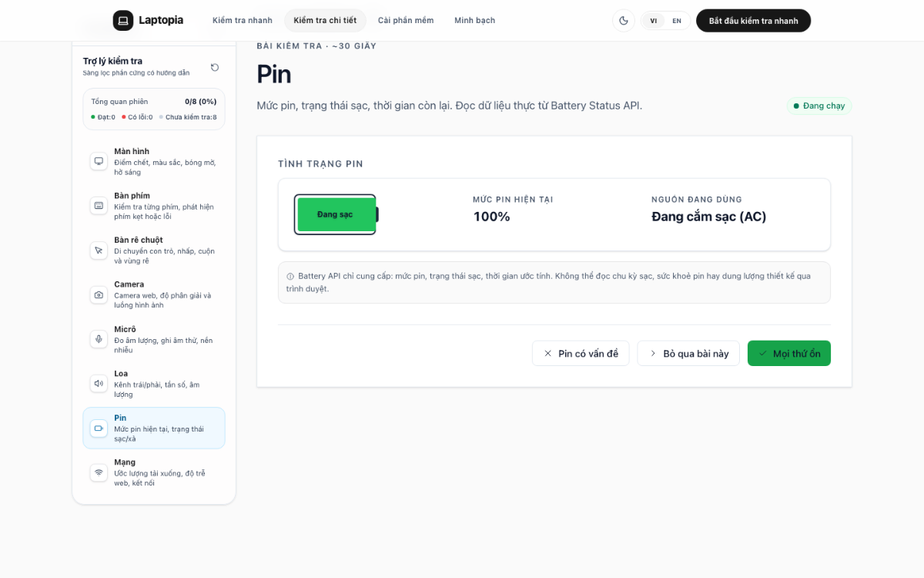
Task: Select Camera test in sidebar
Action: tap(154, 294)
